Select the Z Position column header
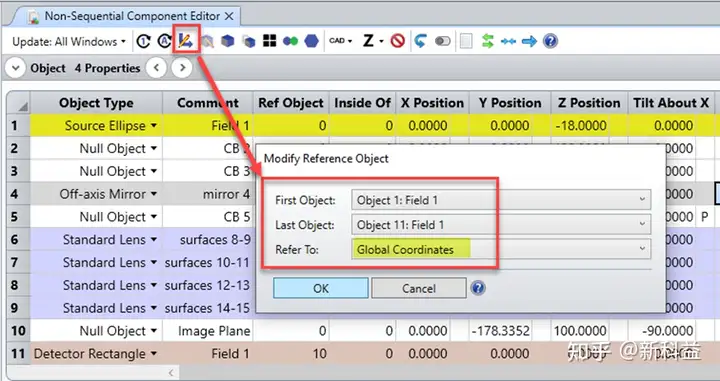 click(589, 103)
